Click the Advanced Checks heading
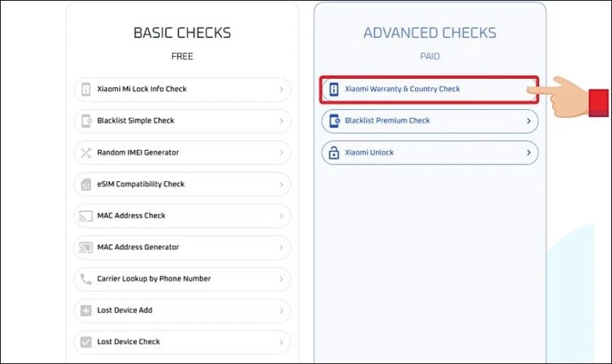Viewport: 612px width, 364px height. point(430,33)
